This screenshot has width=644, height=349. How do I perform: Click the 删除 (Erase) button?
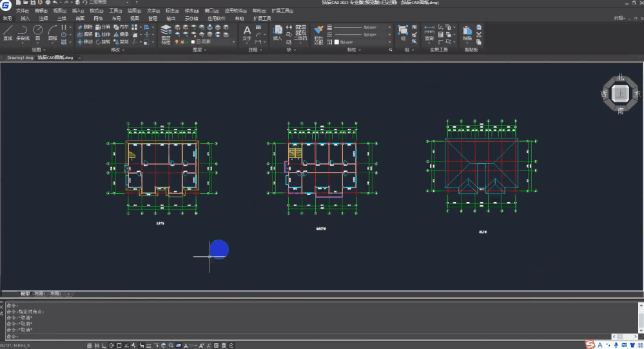click(84, 27)
